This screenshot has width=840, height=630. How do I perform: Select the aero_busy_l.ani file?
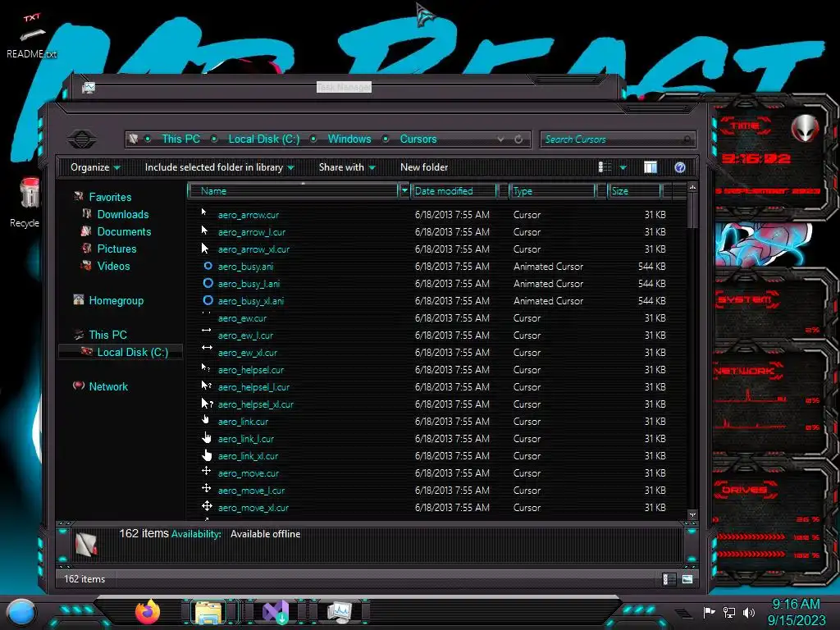point(249,283)
